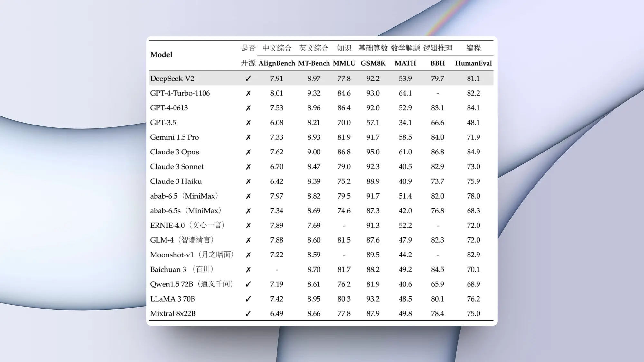Screen dimensions: 644x362
Task: Click the 编程 header label
Action: [x=473, y=48]
